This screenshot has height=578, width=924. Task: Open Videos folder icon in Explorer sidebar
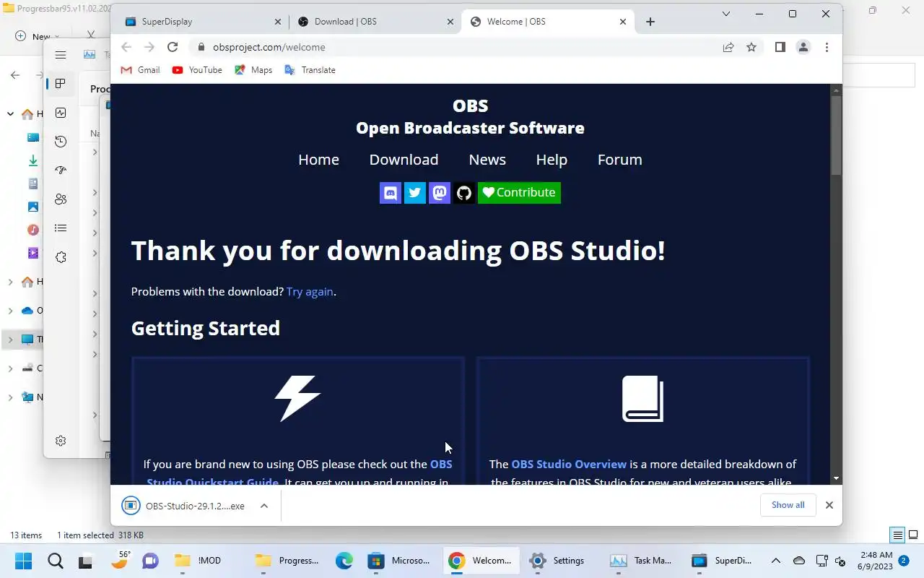(x=33, y=253)
